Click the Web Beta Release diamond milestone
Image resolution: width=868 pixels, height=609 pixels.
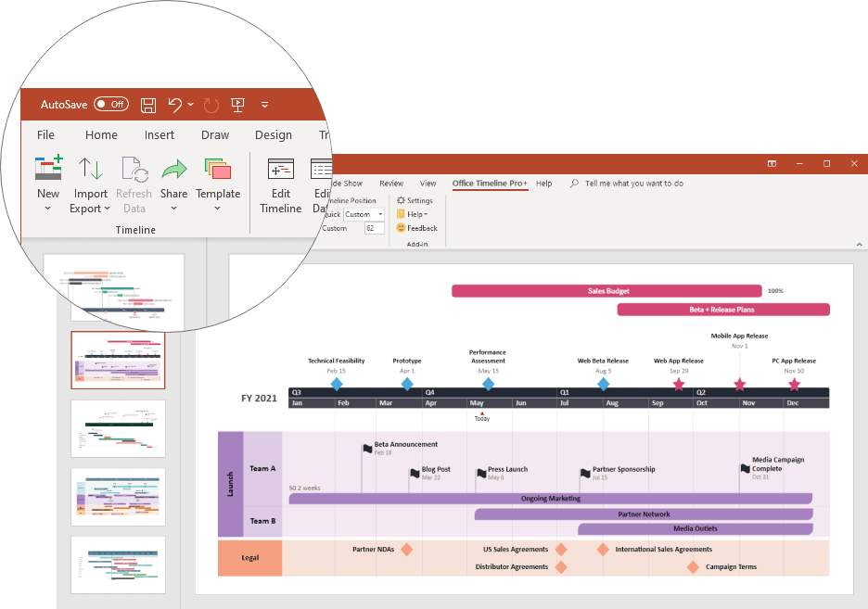(x=604, y=384)
